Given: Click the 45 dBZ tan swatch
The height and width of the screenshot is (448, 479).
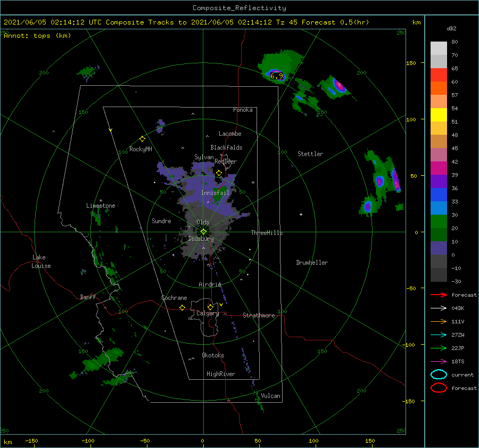Looking at the screenshot, I should (439, 141).
